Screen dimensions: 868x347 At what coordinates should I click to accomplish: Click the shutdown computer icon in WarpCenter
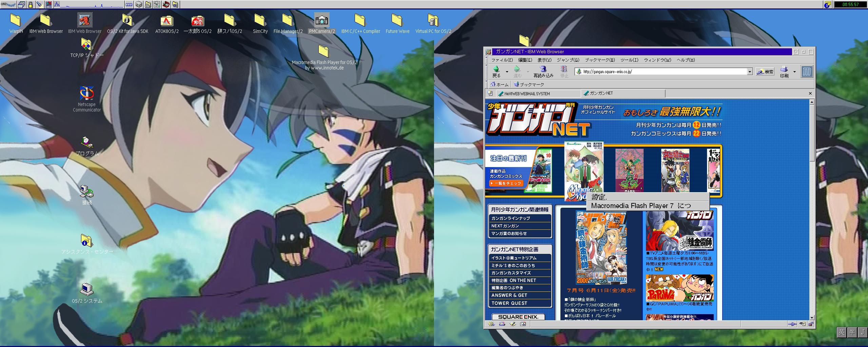[48, 4]
